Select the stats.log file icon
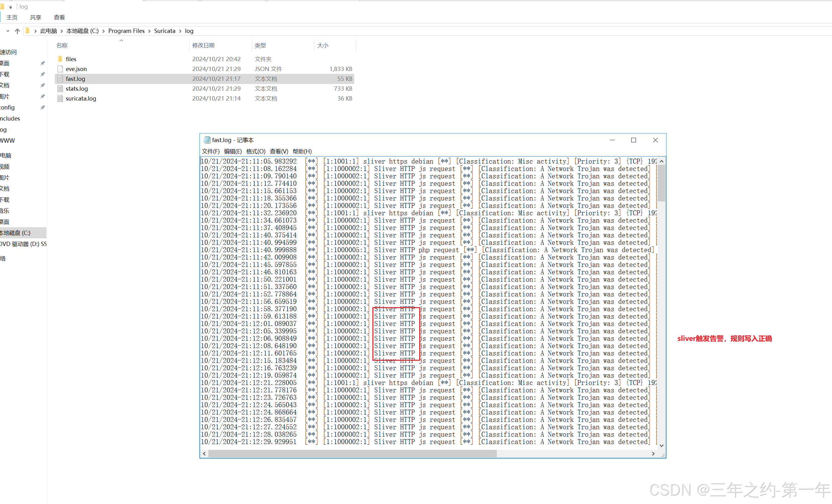This screenshot has height=504, width=832. 60,89
